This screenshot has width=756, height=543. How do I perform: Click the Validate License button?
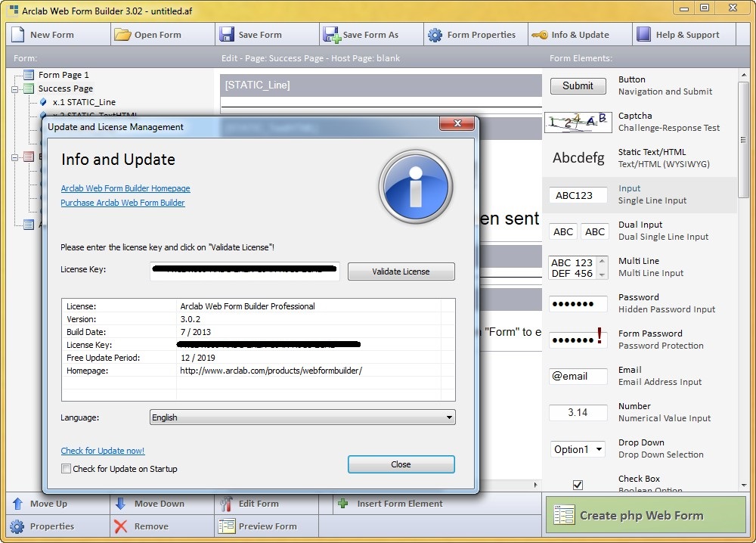pyautogui.click(x=401, y=271)
